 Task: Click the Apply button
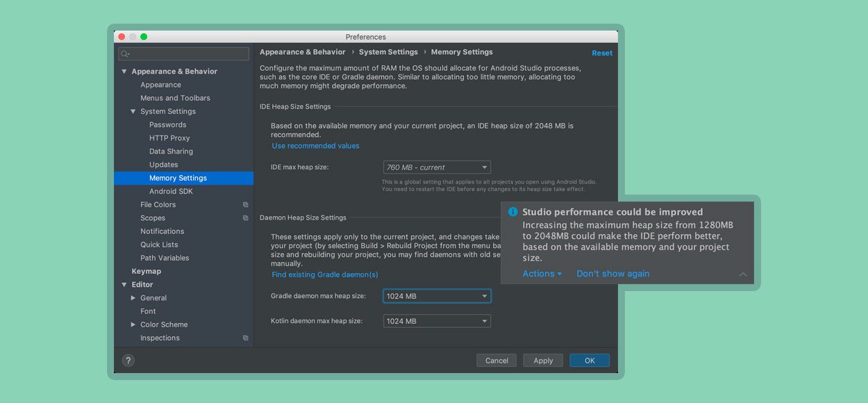point(543,361)
